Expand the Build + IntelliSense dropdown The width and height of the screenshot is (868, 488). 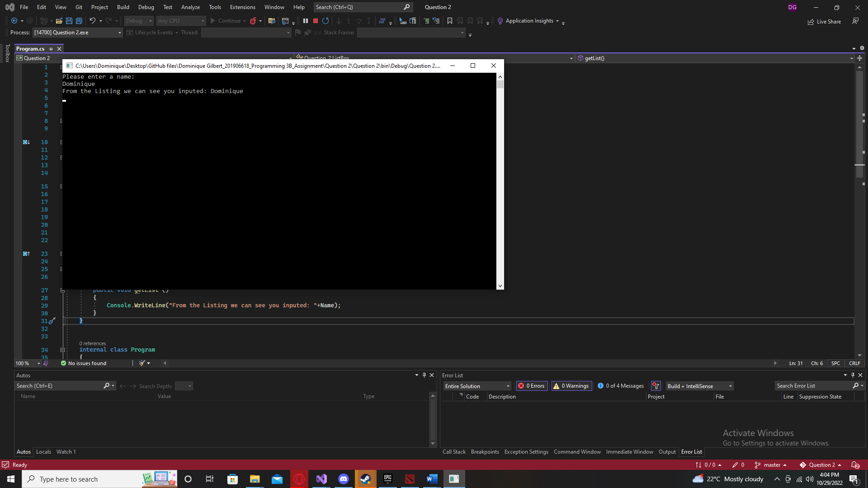point(731,386)
